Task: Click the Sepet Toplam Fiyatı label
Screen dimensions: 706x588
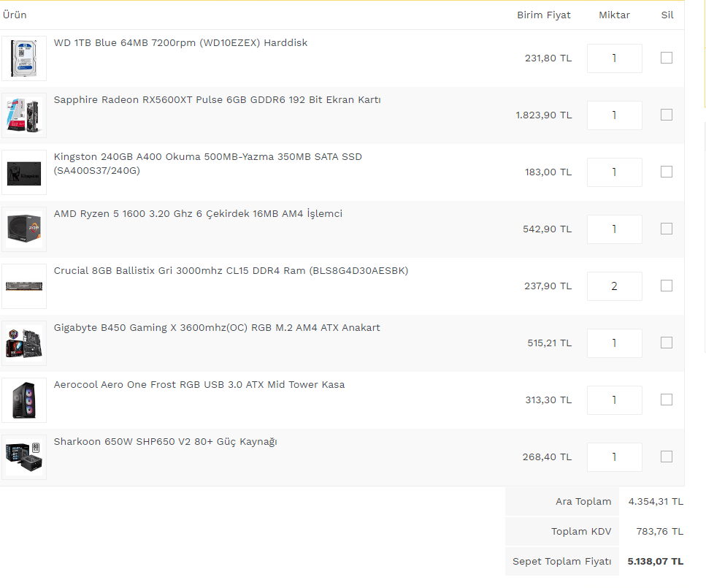Action: point(562,562)
